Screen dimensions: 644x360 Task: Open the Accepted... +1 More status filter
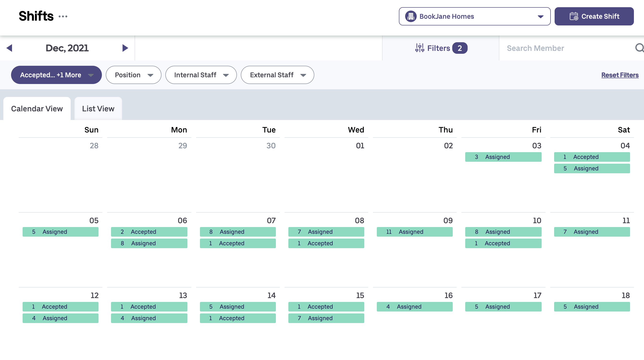[56, 75]
